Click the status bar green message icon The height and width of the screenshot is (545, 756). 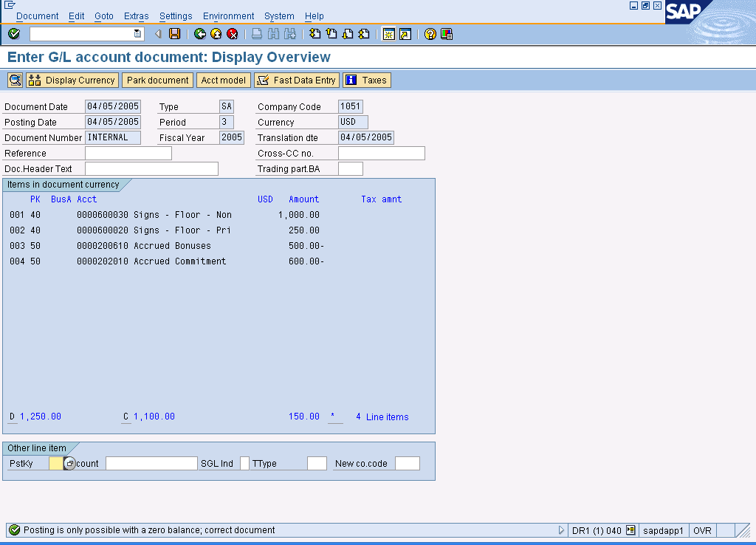[x=15, y=530]
